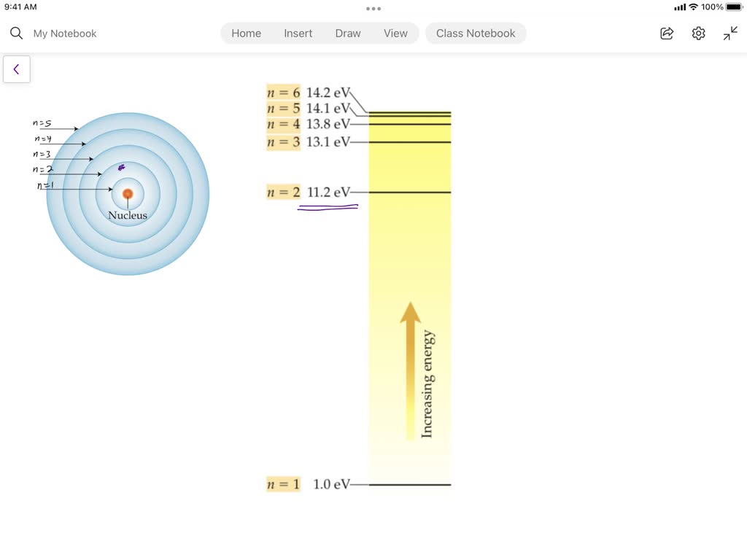Tap the handwritten n=1 shell annotation
747x560 pixels.
click(45, 185)
